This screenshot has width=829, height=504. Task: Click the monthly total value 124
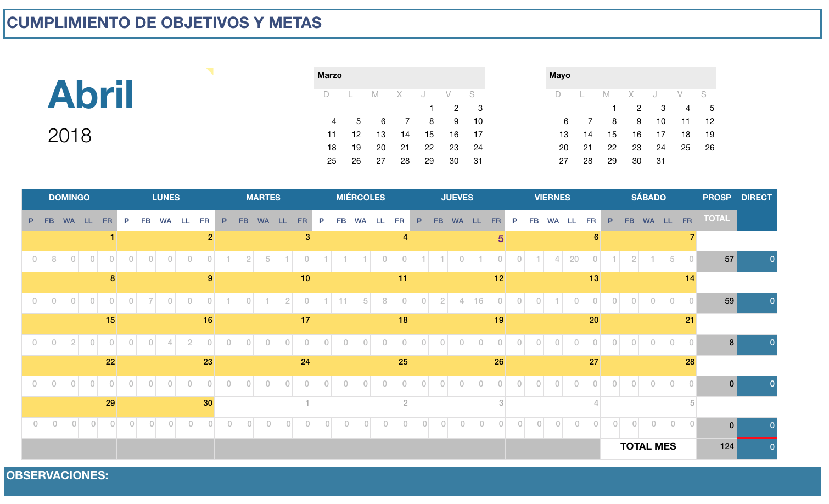coord(726,446)
